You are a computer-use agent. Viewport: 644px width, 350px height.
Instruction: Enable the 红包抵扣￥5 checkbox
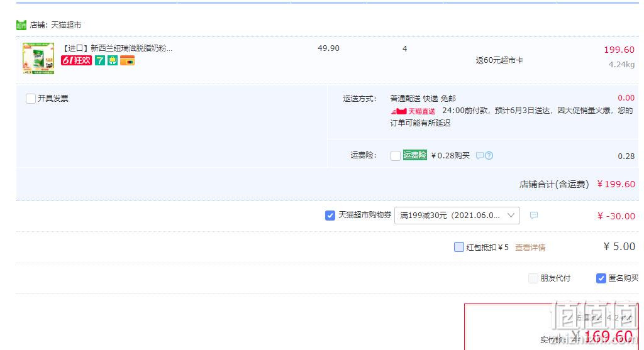458,247
